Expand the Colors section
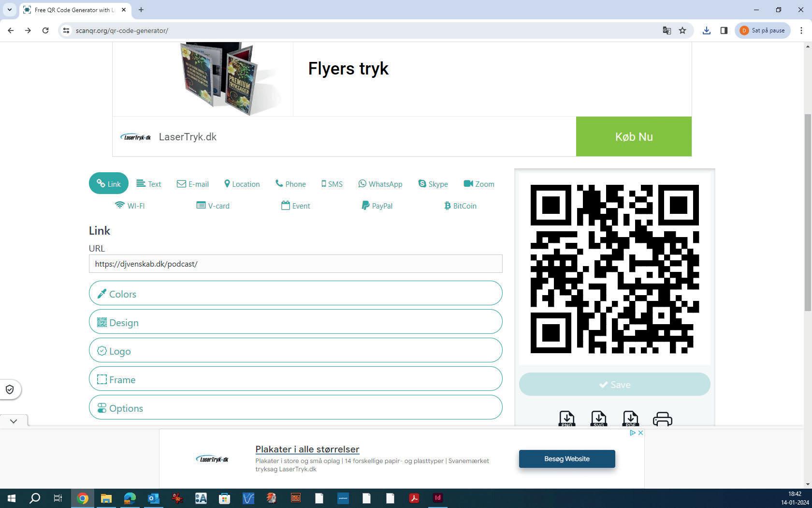This screenshot has width=812, height=508. click(x=295, y=293)
